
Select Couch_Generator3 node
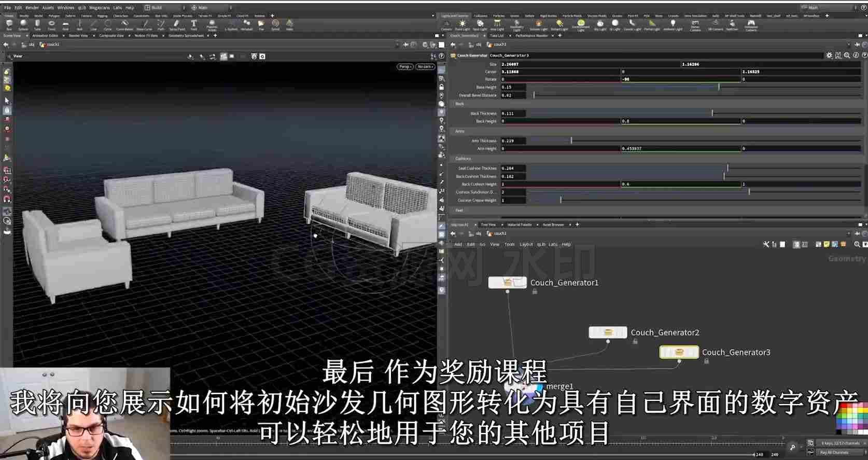tap(679, 352)
